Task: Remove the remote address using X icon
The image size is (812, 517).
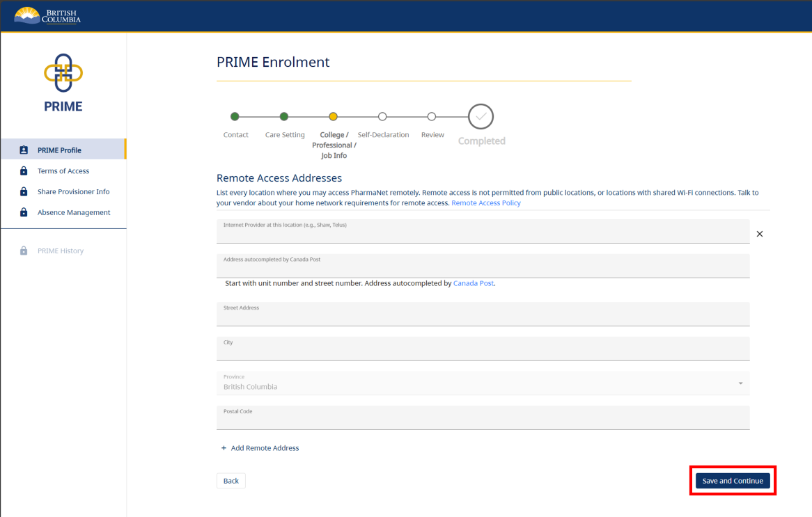Action: pyautogui.click(x=759, y=234)
